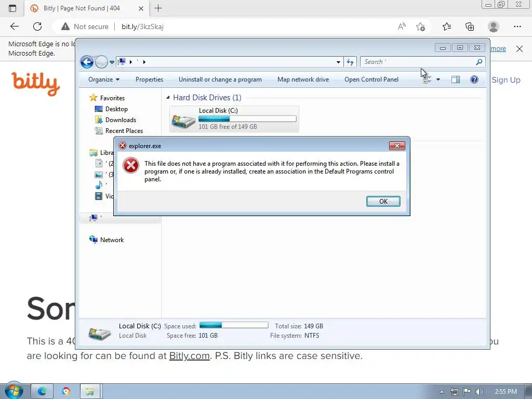Screen dimensions: 532x399
Task: Change the view with the views icon
Action: [x=427, y=79]
